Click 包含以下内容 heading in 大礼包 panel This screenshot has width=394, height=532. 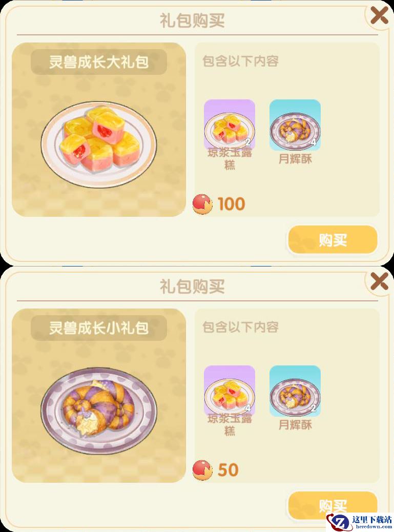240,62
